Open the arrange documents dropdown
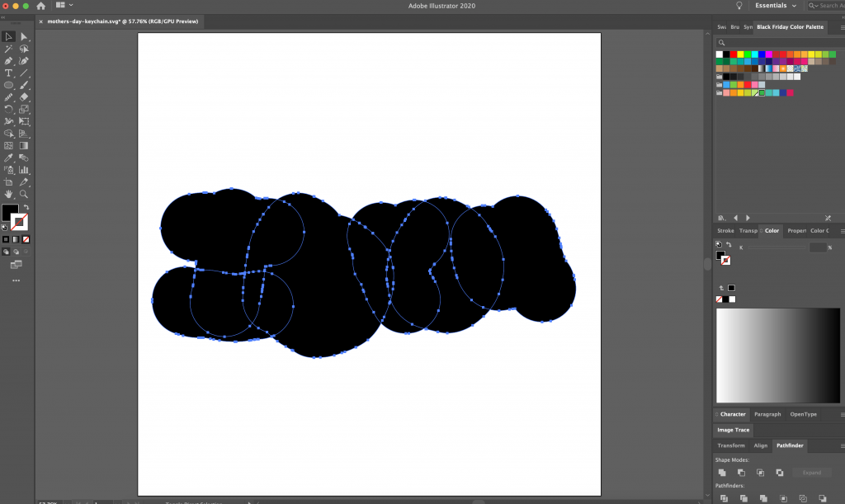The height and width of the screenshot is (504, 845). [64, 6]
